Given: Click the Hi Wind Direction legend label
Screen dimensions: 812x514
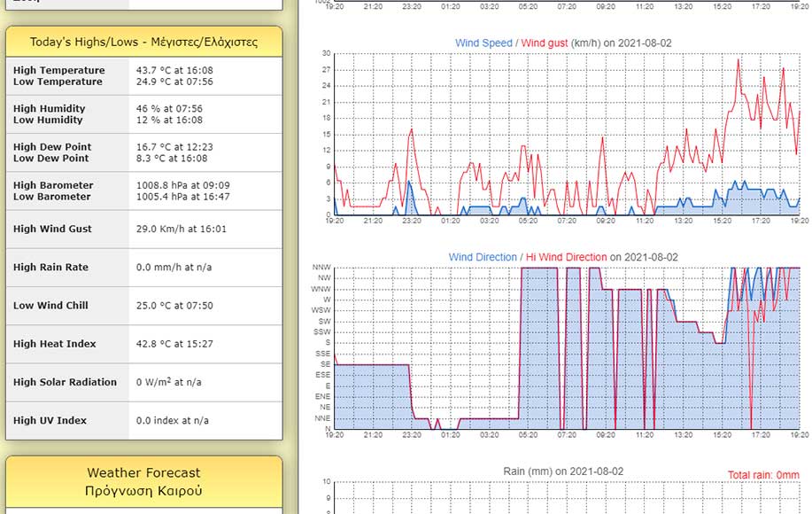Looking at the screenshot, I should coord(567,257).
